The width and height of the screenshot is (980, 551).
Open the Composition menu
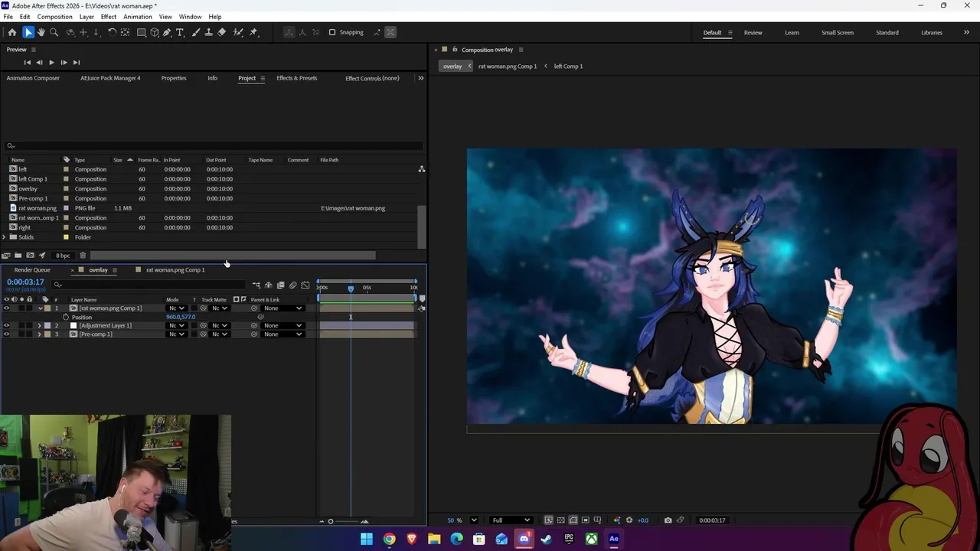tap(54, 17)
